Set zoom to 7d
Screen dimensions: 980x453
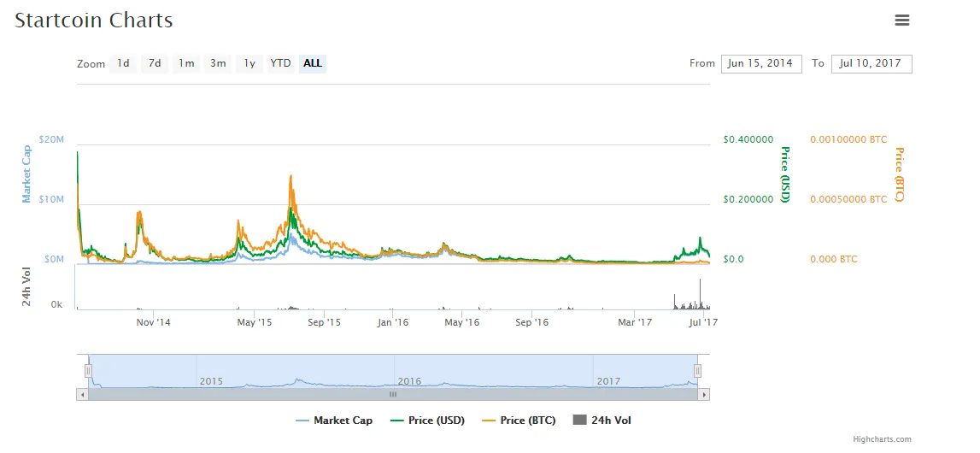point(155,63)
